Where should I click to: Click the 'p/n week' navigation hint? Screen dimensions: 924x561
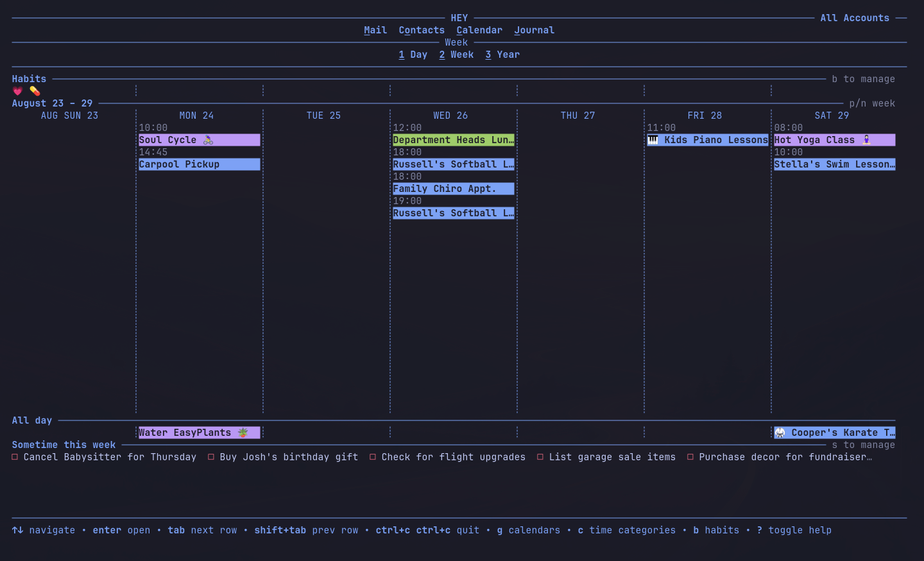pos(872,103)
